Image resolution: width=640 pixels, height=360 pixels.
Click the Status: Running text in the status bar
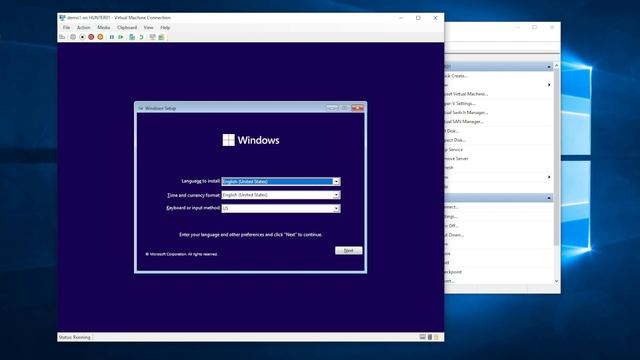click(x=75, y=337)
